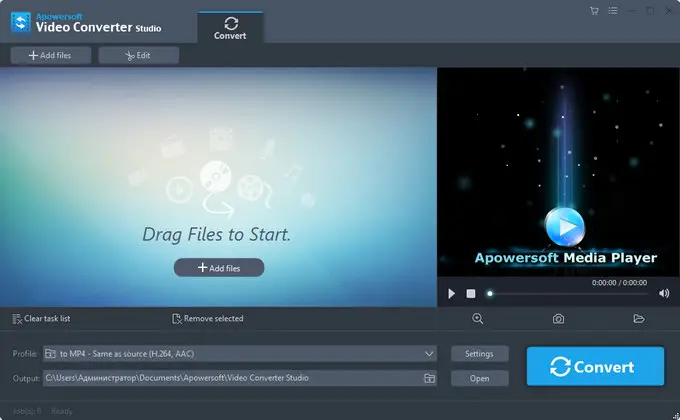Click the Apowersoft Media Player preview area

click(x=558, y=172)
